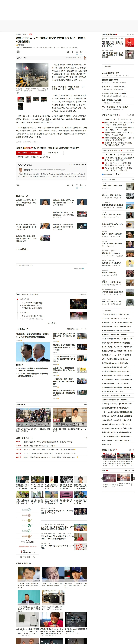Click the ログインする button
The width and height of the screenshot is (138, 644).
[x=53, y=153]
